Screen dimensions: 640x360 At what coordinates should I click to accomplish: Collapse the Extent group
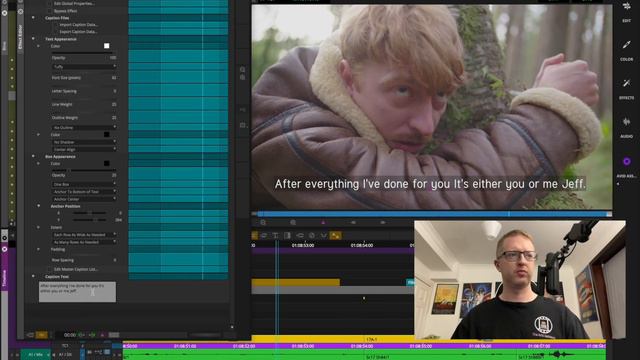point(39,227)
